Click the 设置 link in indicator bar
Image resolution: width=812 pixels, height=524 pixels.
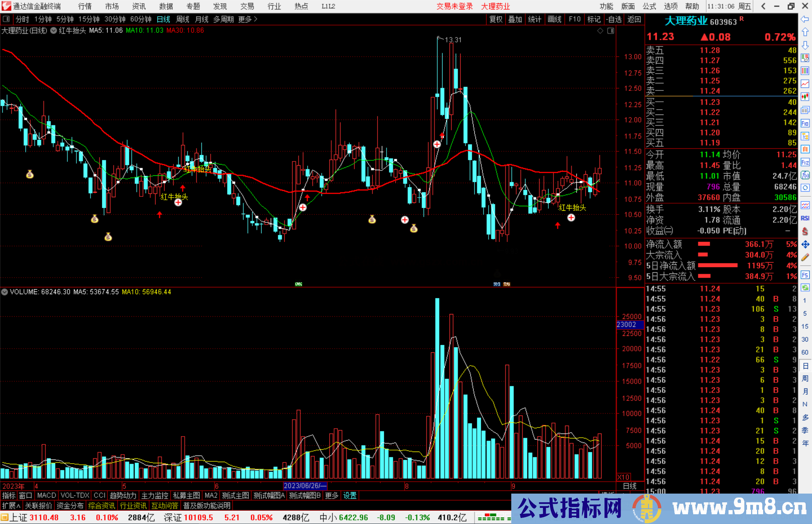pyautogui.click(x=350, y=495)
